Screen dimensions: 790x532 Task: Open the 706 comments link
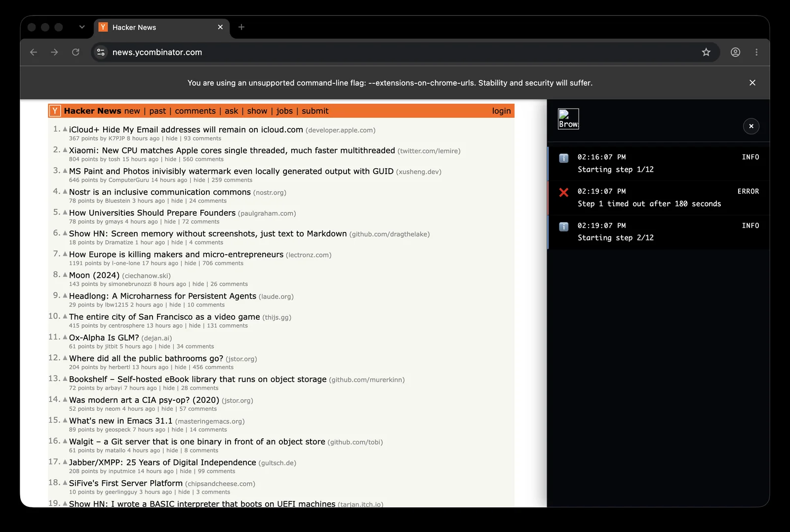click(223, 264)
